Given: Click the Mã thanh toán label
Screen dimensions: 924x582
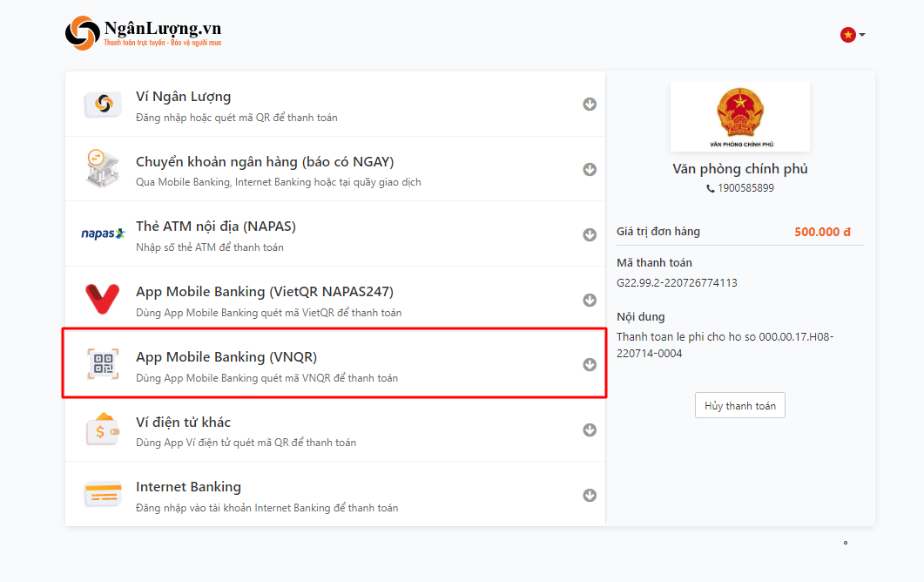Looking at the screenshot, I should click(654, 262).
